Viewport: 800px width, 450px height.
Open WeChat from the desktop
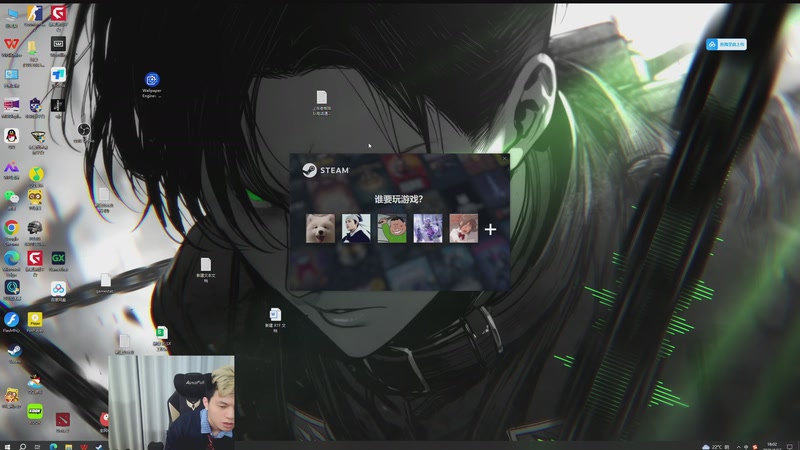[x=11, y=200]
